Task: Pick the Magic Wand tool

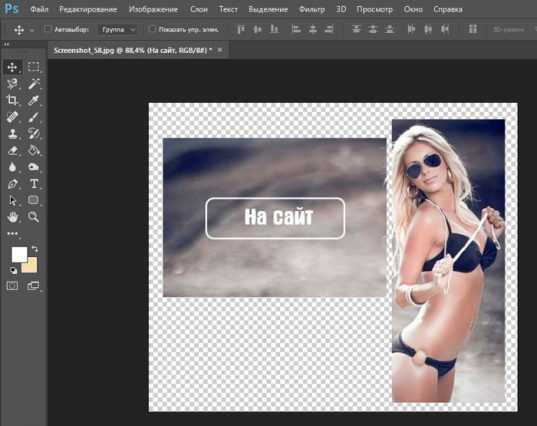Action: pyautogui.click(x=33, y=84)
